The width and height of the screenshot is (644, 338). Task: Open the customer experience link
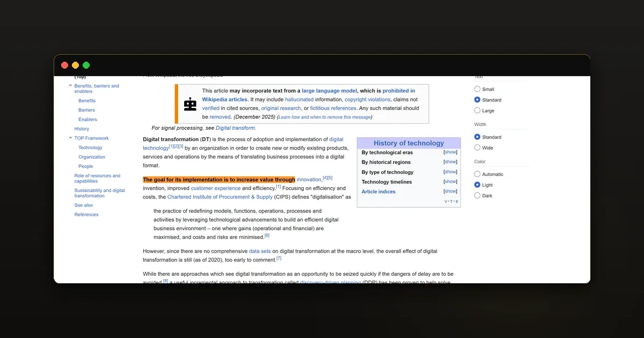[x=216, y=188]
